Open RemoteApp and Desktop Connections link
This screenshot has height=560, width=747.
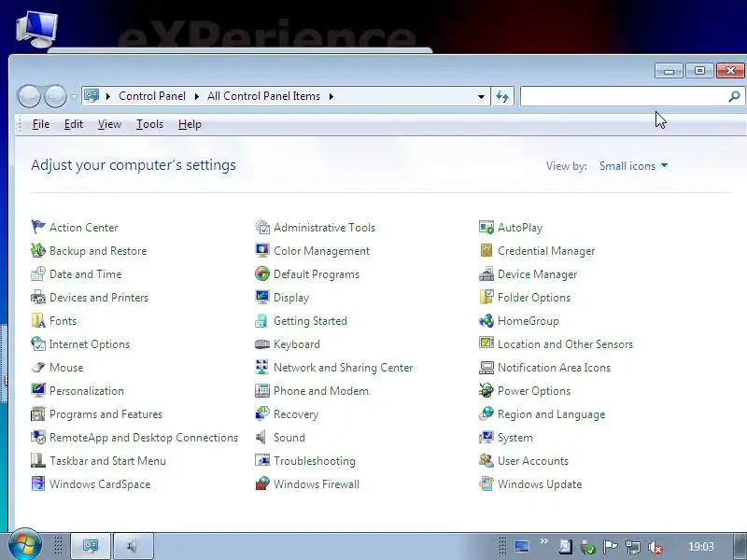pyautogui.click(x=144, y=438)
